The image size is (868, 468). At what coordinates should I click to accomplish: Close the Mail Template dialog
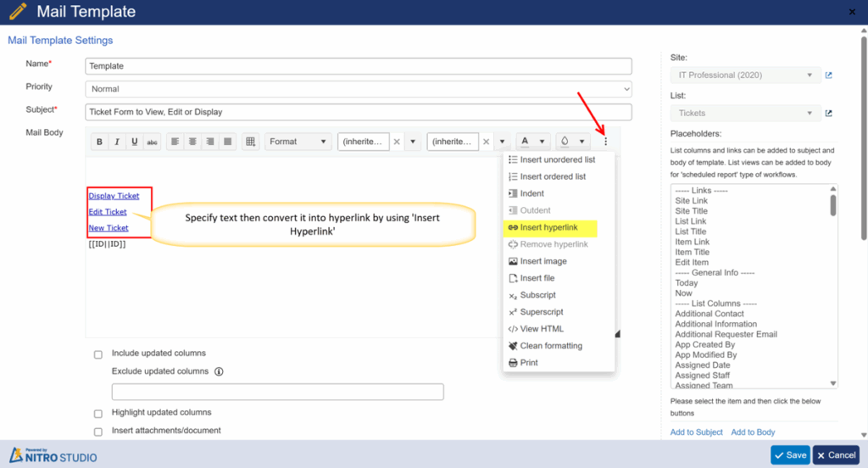click(x=852, y=12)
